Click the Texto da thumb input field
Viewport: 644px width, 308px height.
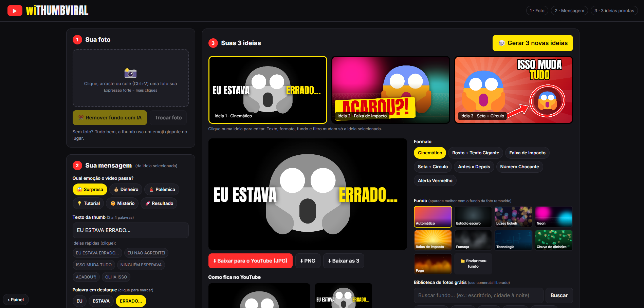pyautogui.click(x=130, y=230)
